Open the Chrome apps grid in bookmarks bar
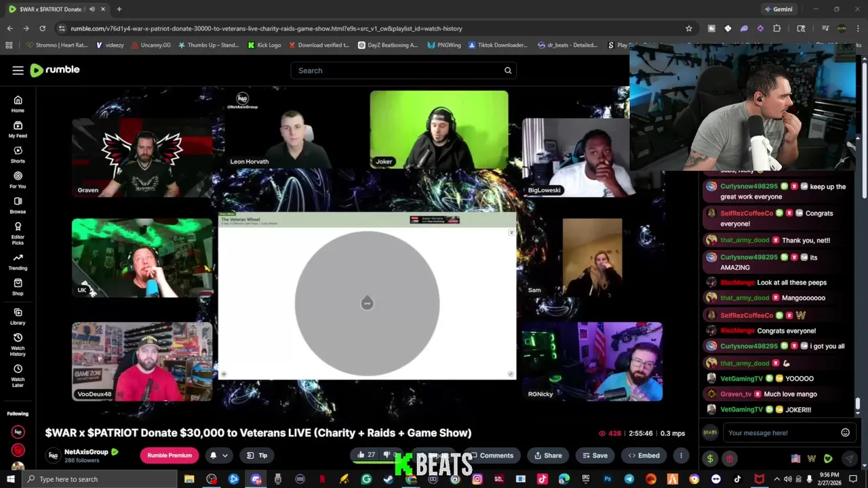Image resolution: width=868 pixels, height=488 pixels. 9,45
